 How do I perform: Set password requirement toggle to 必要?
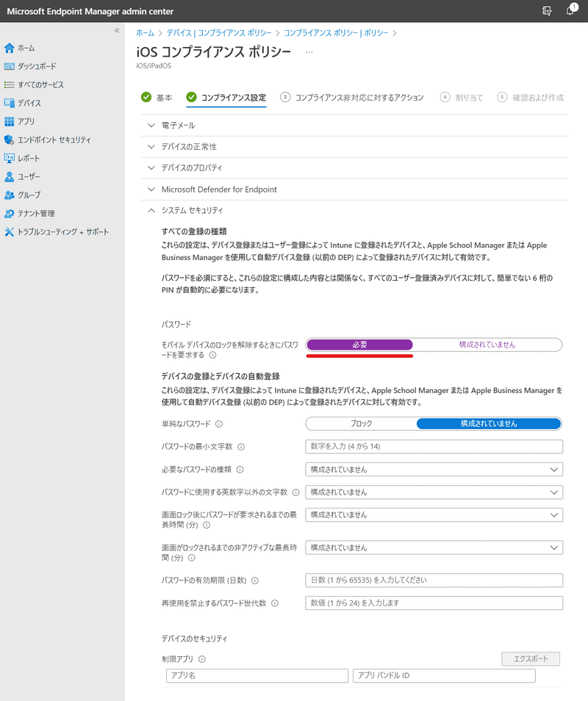pos(359,345)
